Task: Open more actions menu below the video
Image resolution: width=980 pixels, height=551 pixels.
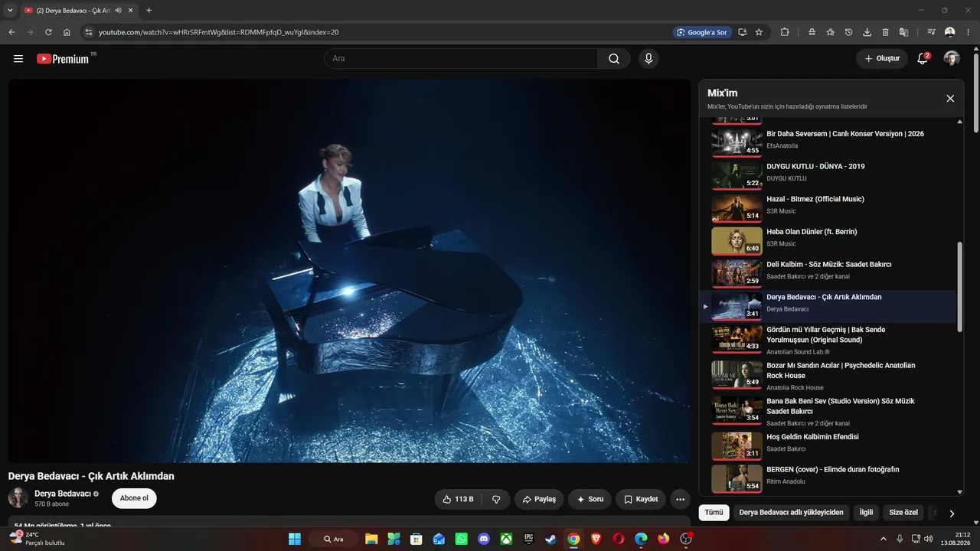Action: point(680,499)
